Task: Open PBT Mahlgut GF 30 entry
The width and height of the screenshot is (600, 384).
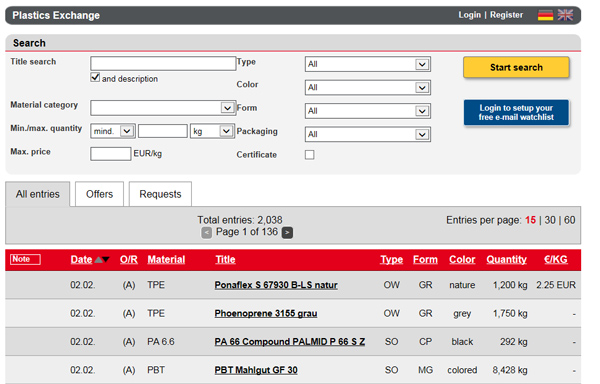Action: [x=256, y=370]
